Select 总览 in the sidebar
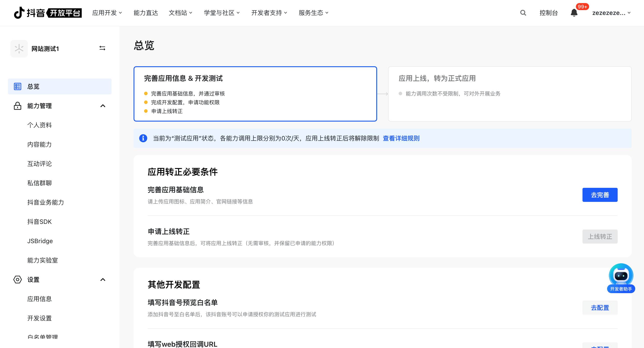This screenshot has height=348, width=644. click(x=60, y=86)
